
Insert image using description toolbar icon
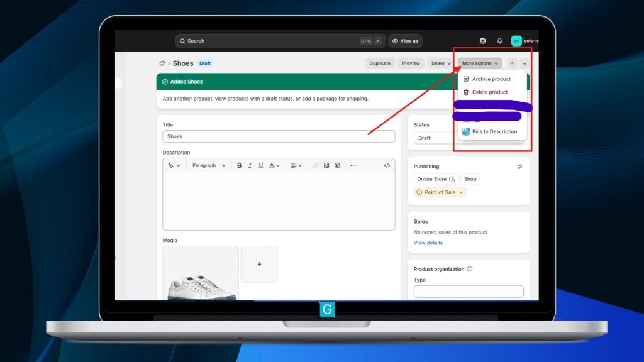(x=326, y=165)
